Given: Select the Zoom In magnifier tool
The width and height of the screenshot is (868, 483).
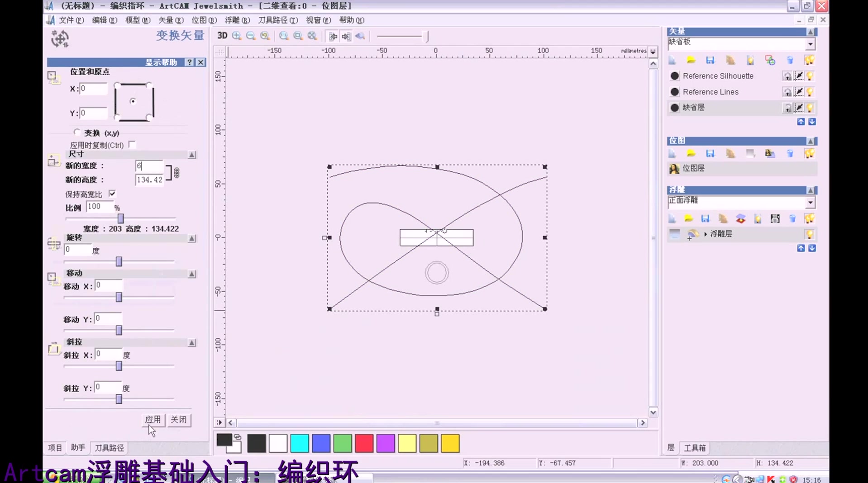Looking at the screenshot, I should tap(236, 36).
